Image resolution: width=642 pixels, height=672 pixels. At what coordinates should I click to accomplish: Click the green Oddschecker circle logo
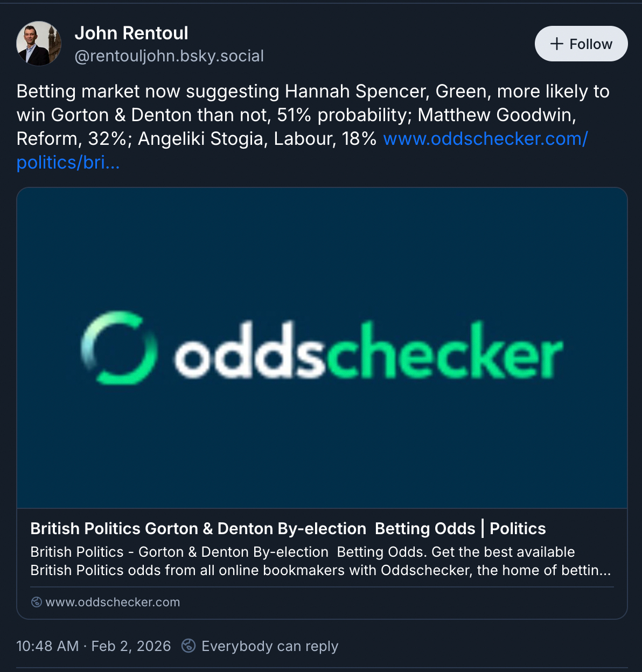(118, 348)
